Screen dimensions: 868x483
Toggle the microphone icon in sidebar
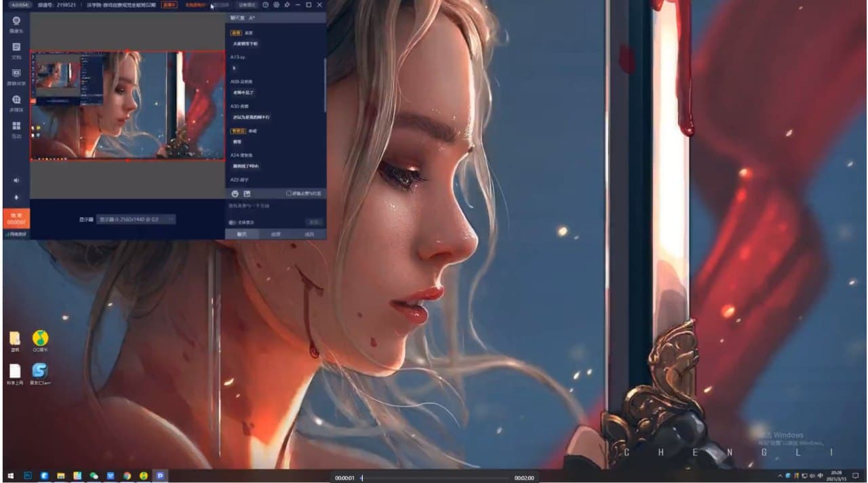coord(16,197)
